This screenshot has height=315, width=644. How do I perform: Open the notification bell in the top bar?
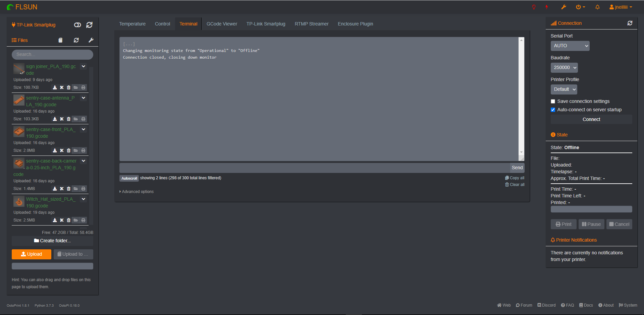(x=597, y=7)
